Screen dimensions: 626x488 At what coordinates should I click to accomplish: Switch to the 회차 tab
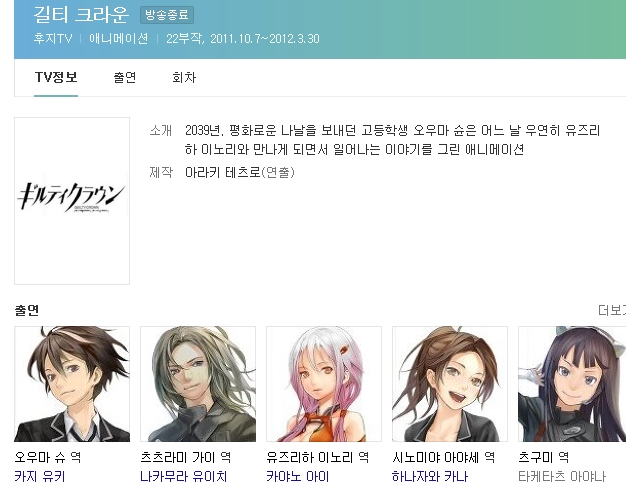(x=184, y=77)
